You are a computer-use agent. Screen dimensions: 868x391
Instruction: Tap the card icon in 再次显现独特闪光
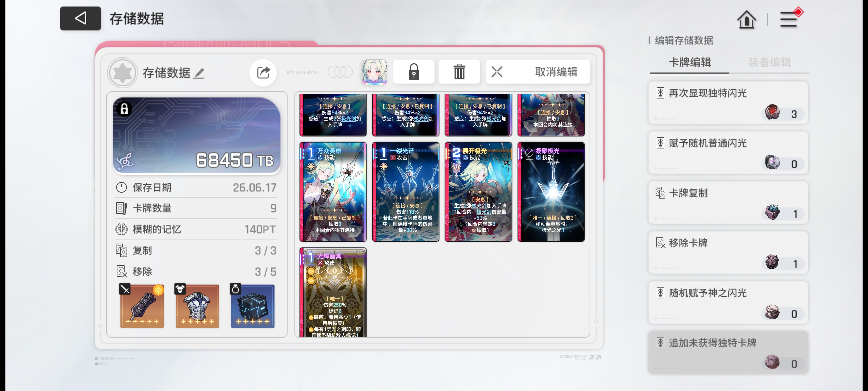(660, 93)
